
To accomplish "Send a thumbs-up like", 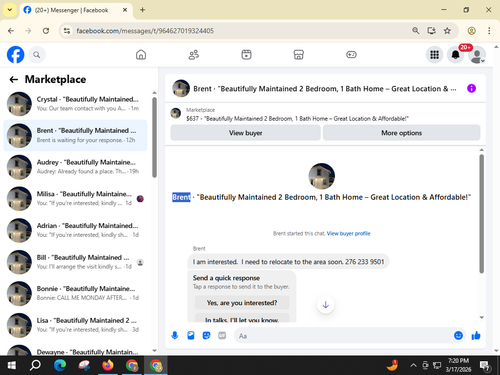I will tap(476, 335).
